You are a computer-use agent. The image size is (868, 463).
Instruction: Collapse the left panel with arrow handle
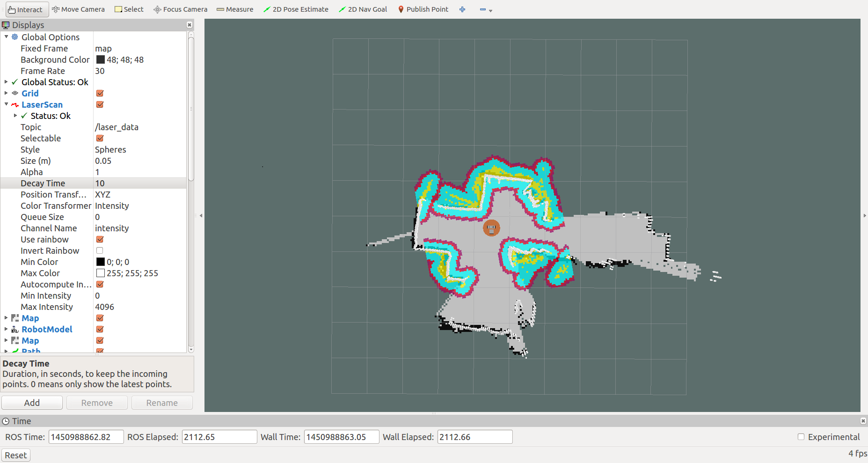(201, 216)
